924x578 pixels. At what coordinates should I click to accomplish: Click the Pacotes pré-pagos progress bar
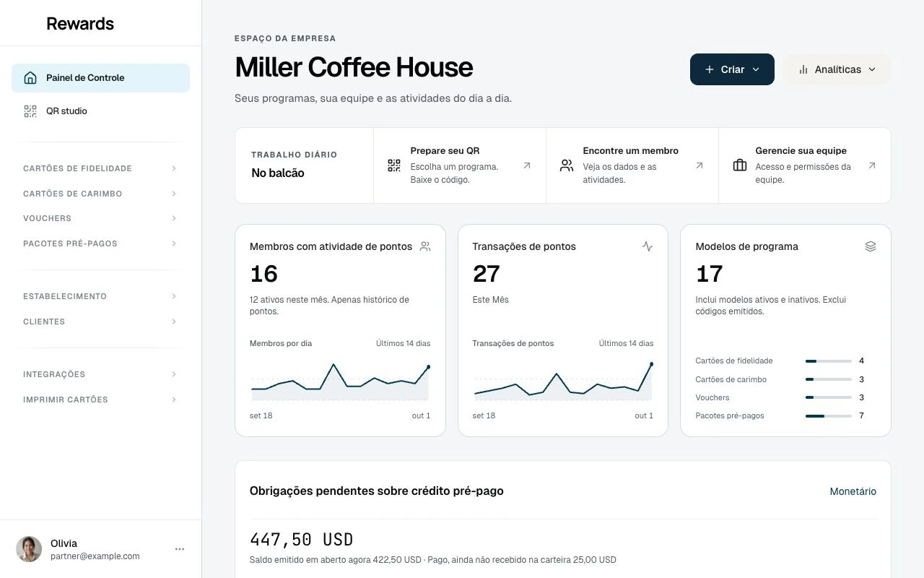(829, 415)
